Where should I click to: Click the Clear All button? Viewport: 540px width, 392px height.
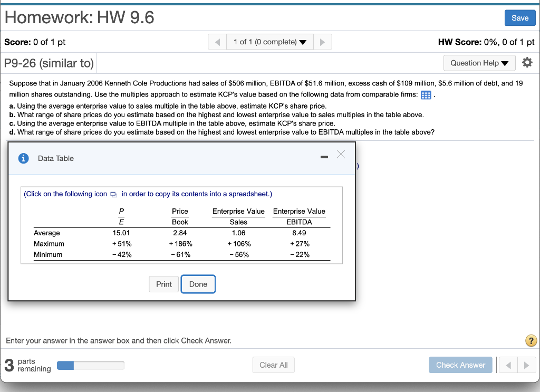click(274, 365)
